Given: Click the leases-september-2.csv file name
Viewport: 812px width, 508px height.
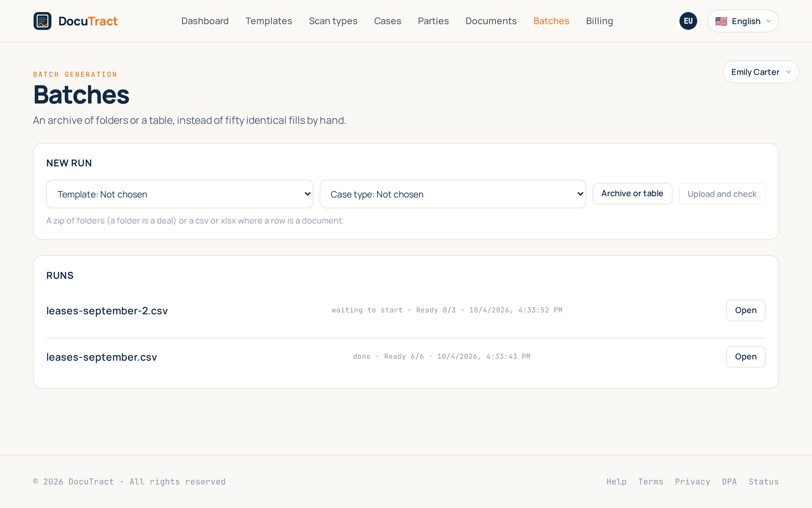Looking at the screenshot, I should [x=107, y=311].
